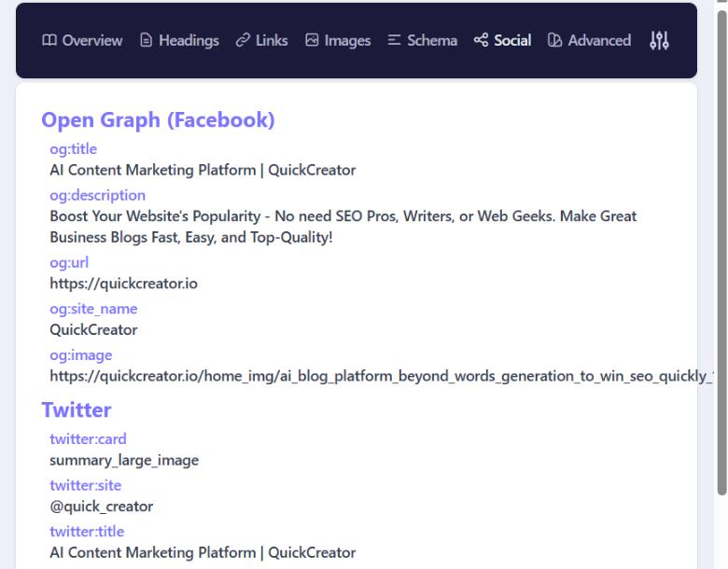Click the document icon beside Headings
The height and width of the screenshot is (569, 728).
tap(146, 40)
